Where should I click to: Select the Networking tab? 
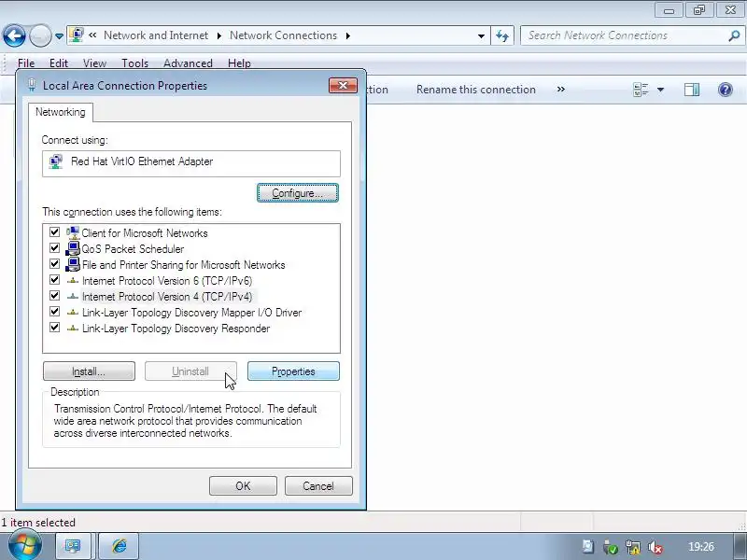tap(61, 112)
